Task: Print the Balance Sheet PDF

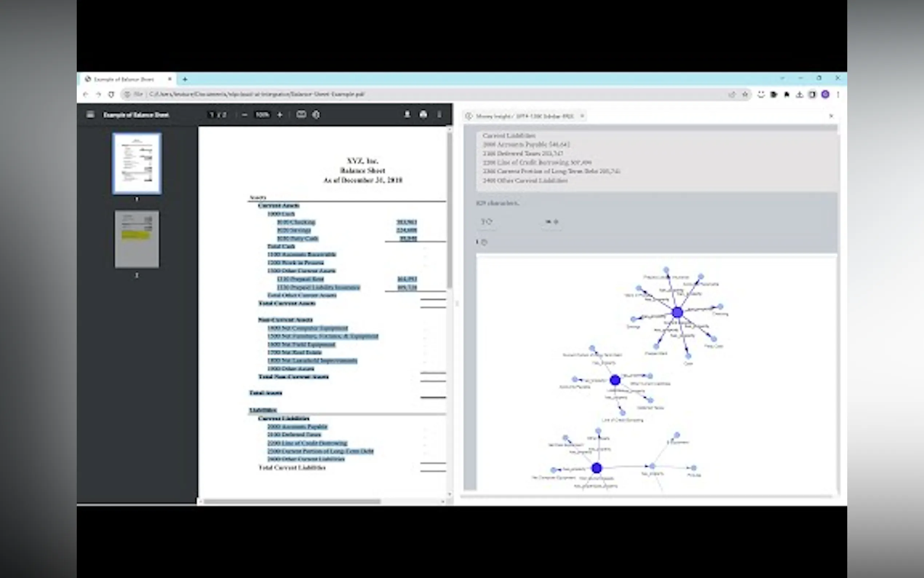Action: 423,114
